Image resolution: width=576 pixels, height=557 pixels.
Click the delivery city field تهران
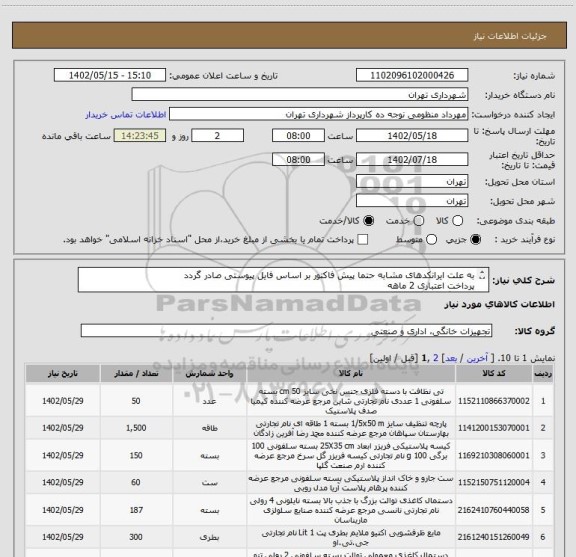[x=412, y=201]
